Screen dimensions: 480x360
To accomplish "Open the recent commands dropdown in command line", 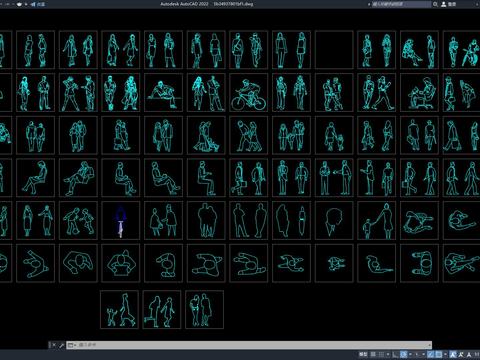I will 71,345.
